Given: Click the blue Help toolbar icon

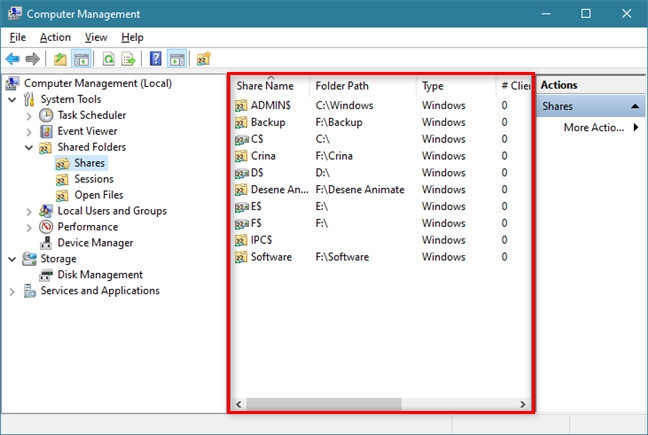Looking at the screenshot, I should coord(156,59).
